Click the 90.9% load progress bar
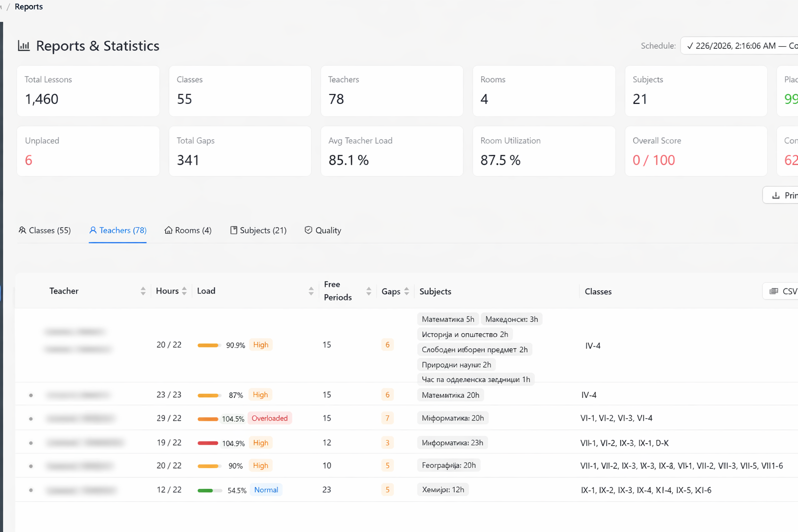 point(209,345)
